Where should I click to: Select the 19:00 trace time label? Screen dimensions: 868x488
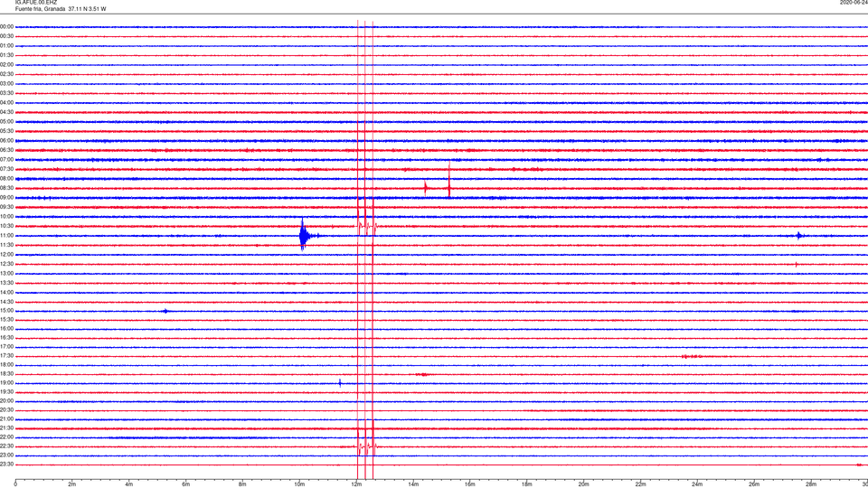click(6, 383)
